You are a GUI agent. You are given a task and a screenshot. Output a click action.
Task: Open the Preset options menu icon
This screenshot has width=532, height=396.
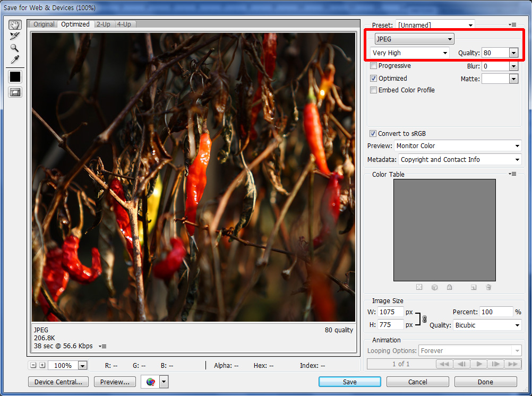pyautogui.click(x=512, y=25)
